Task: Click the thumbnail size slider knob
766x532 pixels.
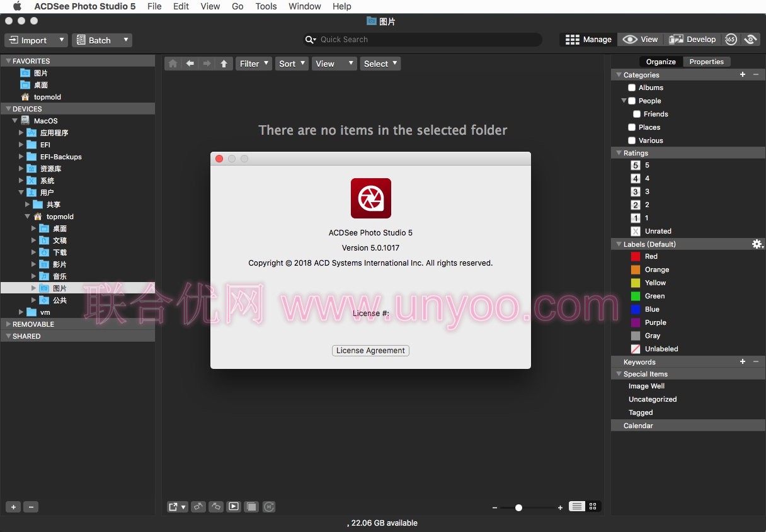Action: pos(518,507)
